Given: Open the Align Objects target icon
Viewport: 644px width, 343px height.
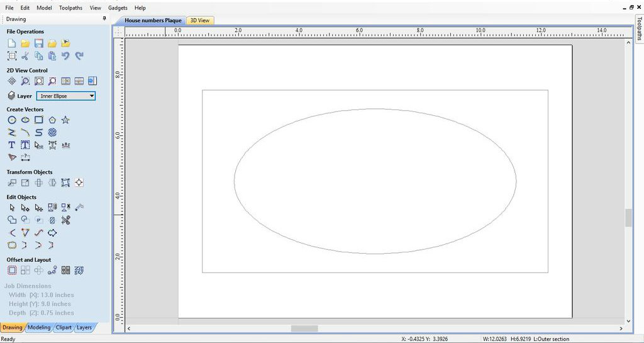Looking at the screenshot, I should tap(79, 183).
